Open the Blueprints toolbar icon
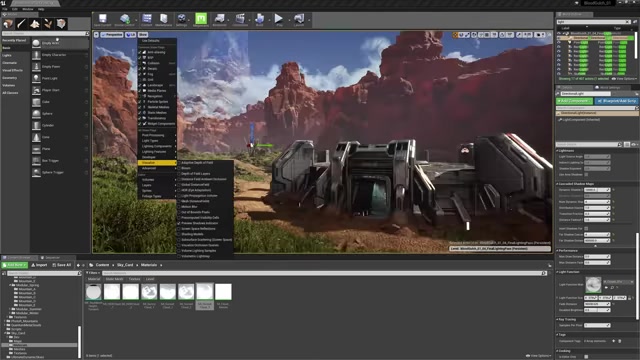The image size is (640, 360). click(x=220, y=20)
